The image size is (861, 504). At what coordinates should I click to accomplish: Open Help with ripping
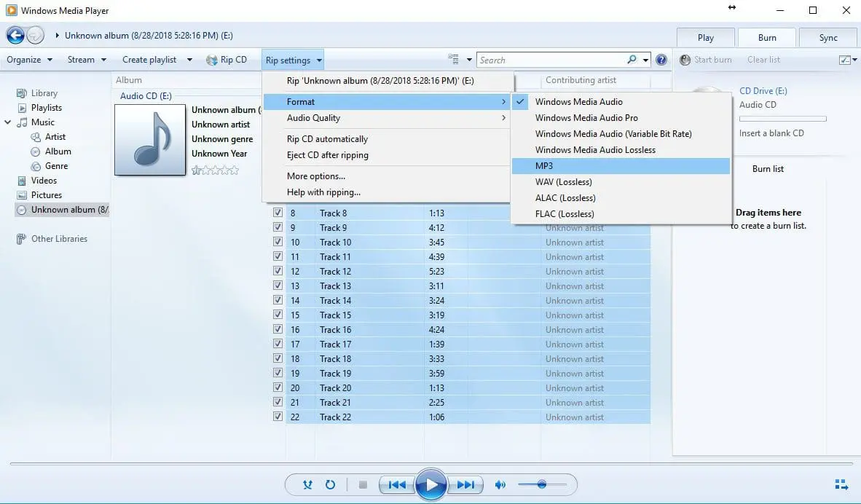386,192
